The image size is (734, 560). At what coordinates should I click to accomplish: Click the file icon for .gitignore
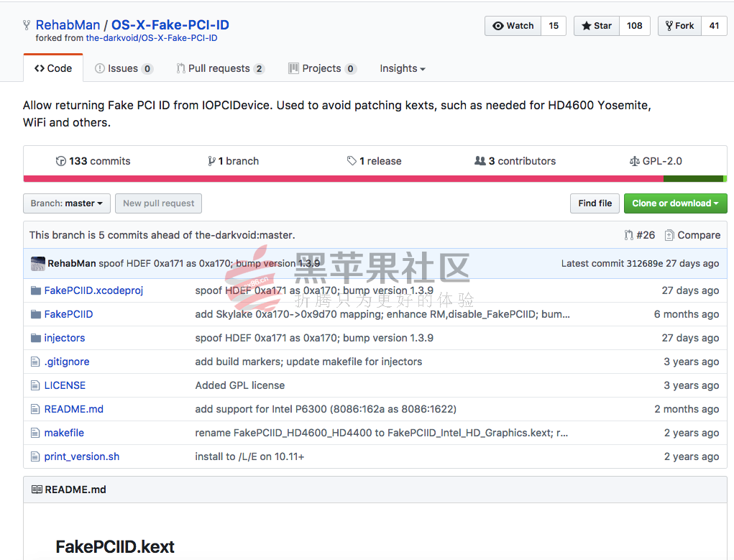35,362
